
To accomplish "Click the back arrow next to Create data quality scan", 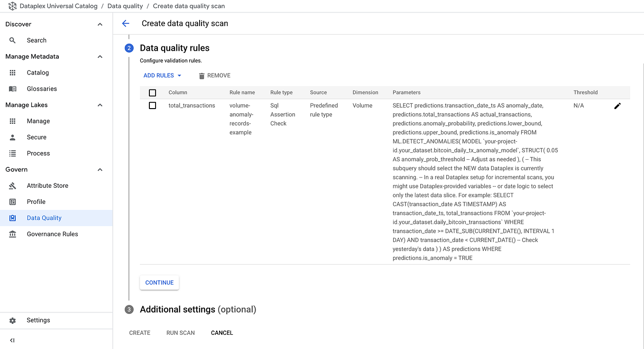I will click(125, 23).
